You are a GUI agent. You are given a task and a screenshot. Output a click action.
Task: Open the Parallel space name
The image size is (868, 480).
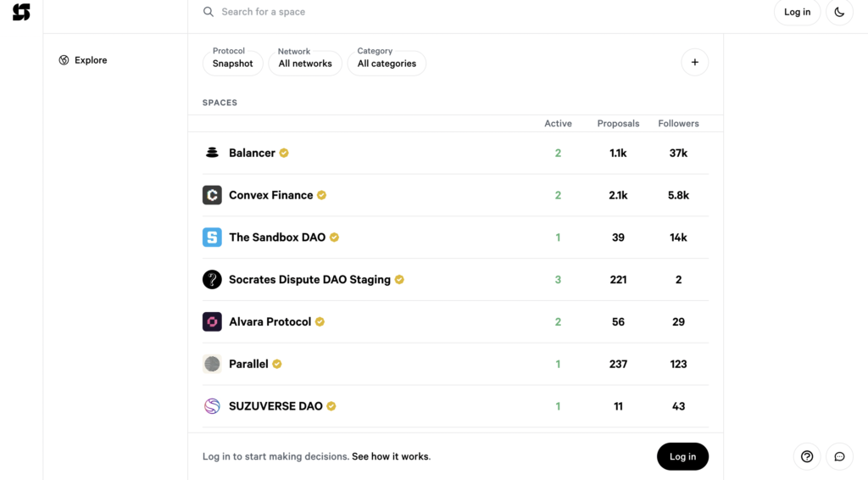(248, 364)
